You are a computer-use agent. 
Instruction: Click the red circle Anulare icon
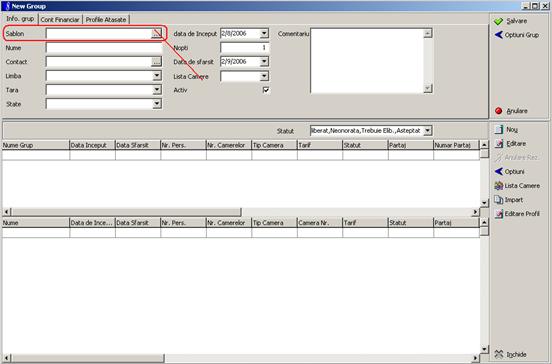pyautogui.click(x=498, y=111)
